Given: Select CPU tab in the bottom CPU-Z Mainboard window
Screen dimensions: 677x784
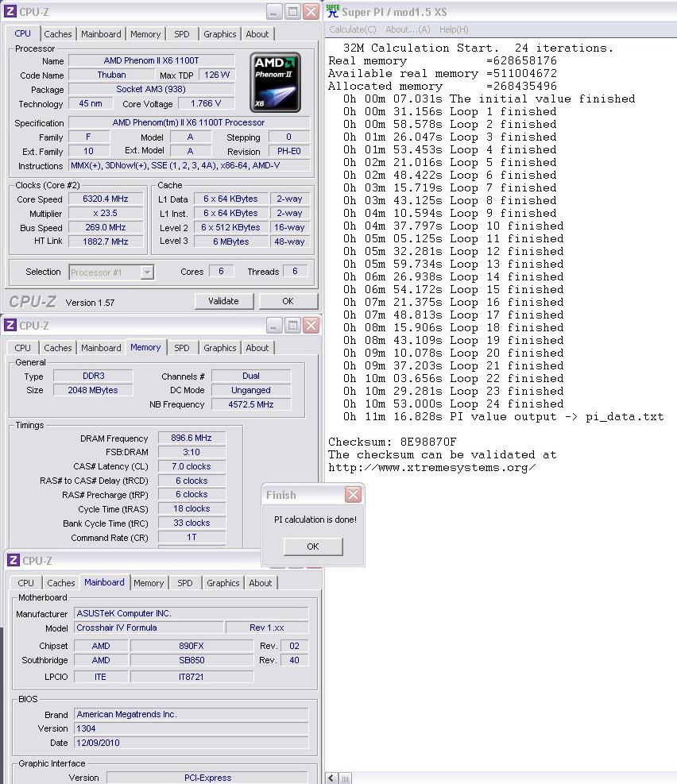Looking at the screenshot, I should coord(25,582).
